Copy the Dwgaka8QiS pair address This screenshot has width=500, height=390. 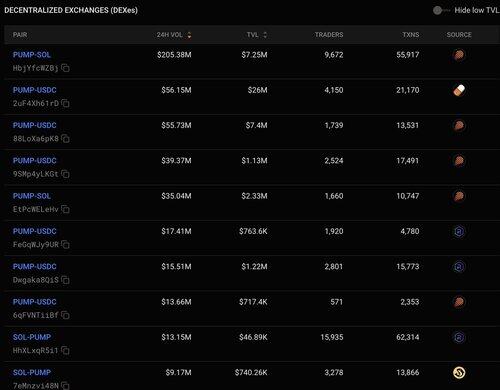[65, 280]
